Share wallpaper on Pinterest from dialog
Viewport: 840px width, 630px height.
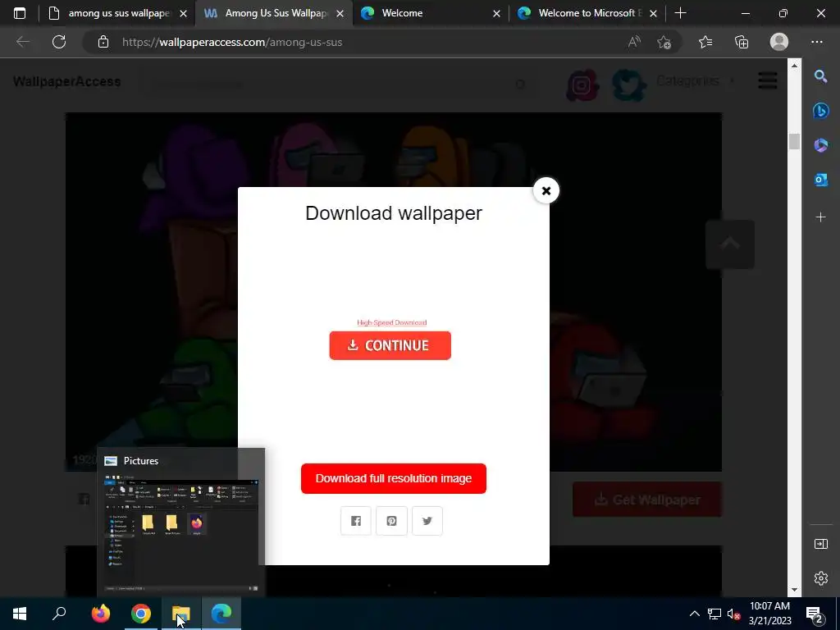pos(391,521)
